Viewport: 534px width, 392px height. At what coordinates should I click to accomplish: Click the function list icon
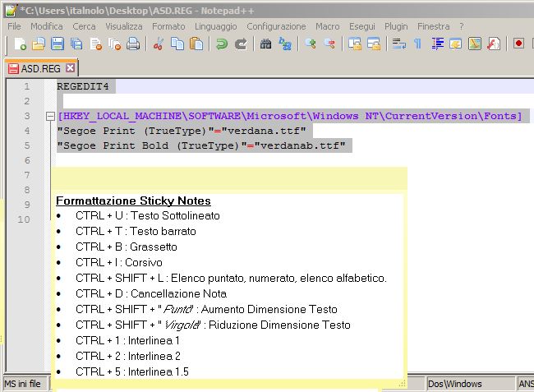click(494, 44)
